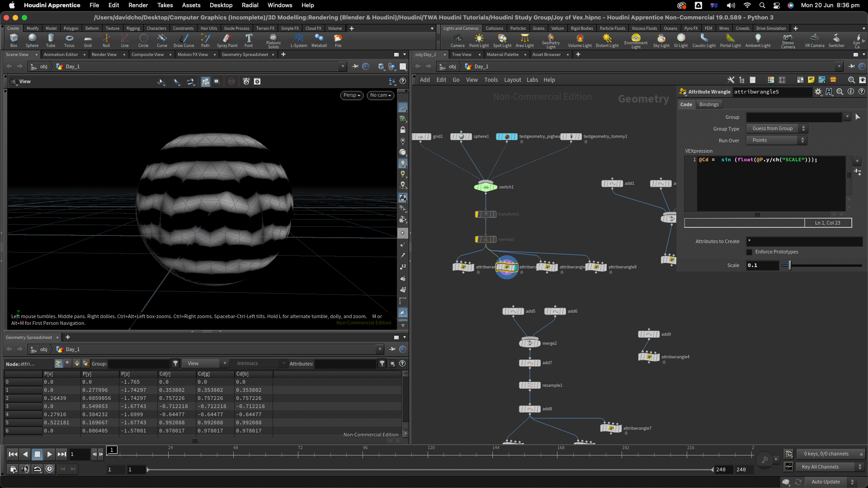This screenshot has height=488, width=868.
Task: Open the Attribute Wrangle gear menu
Action: pyautogui.click(x=818, y=92)
